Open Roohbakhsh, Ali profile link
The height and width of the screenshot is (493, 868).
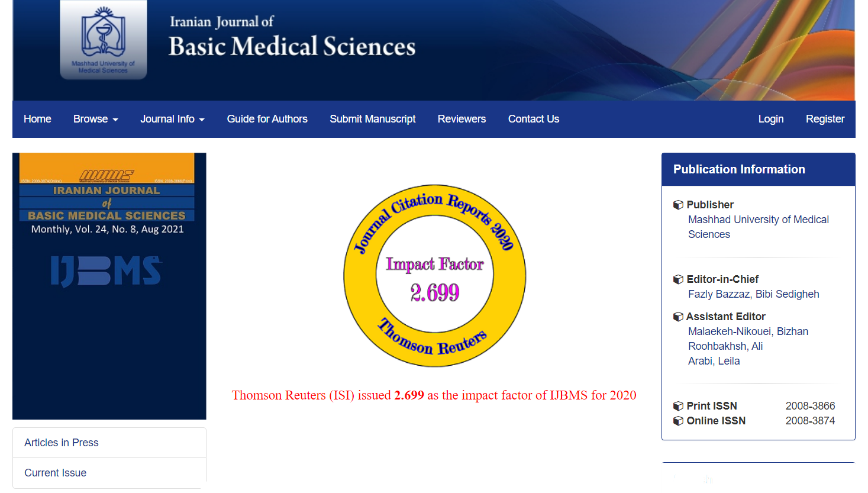pos(725,346)
